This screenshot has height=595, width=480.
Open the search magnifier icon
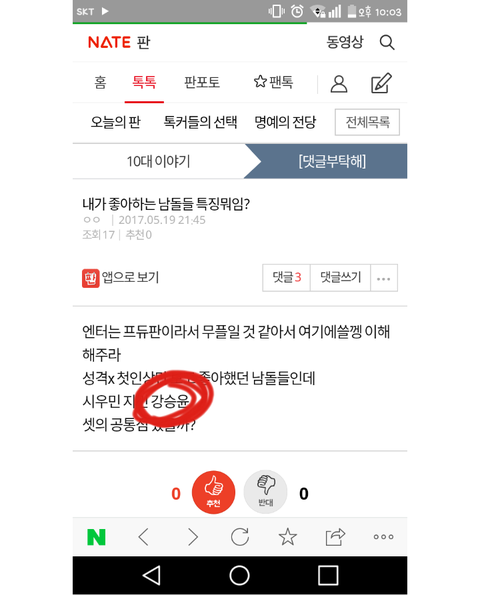click(387, 42)
